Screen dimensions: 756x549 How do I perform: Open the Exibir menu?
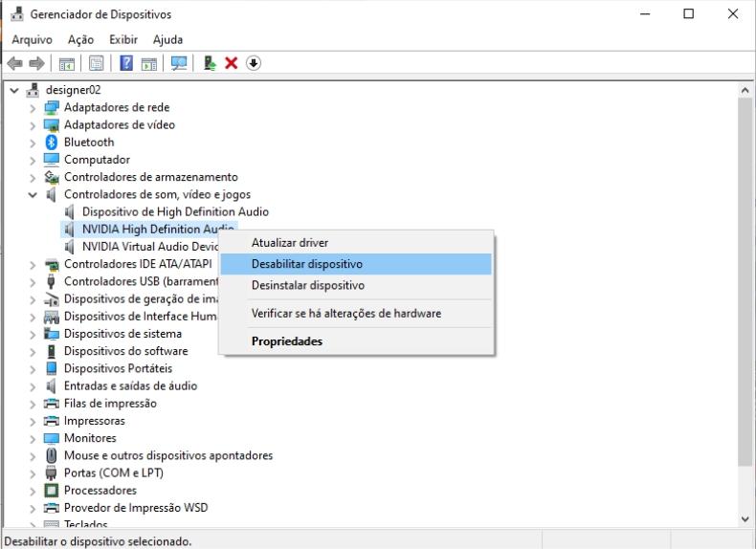(123, 39)
